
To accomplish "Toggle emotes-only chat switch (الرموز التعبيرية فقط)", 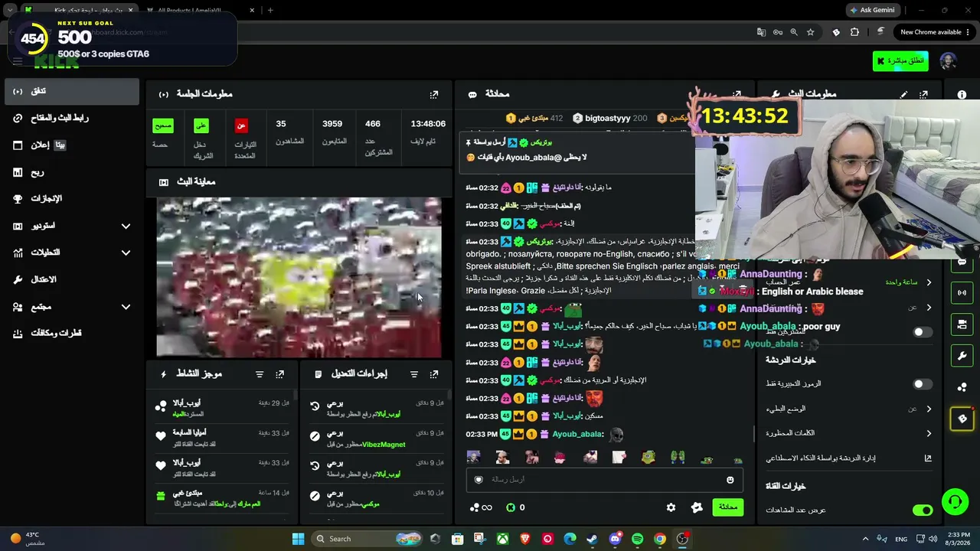I will [x=923, y=384].
